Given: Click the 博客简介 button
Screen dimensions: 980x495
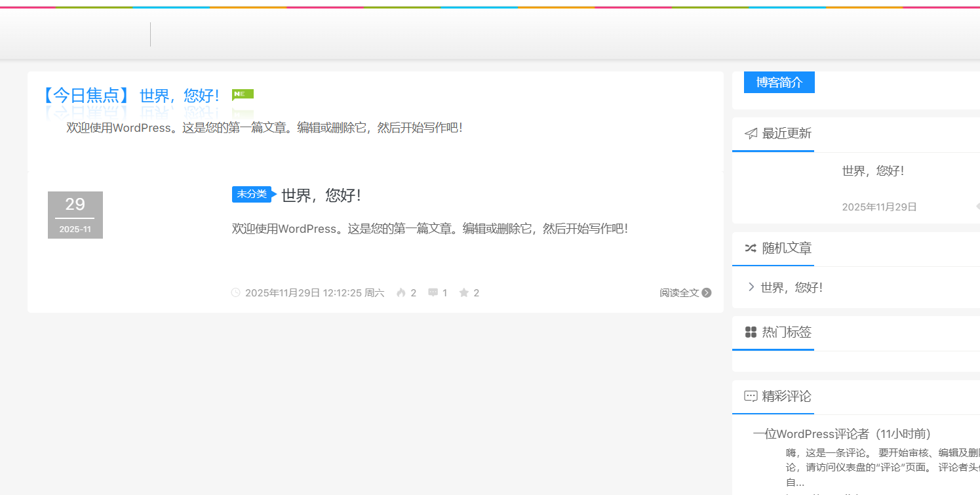Looking at the screenshot, I should pos(779,82).
